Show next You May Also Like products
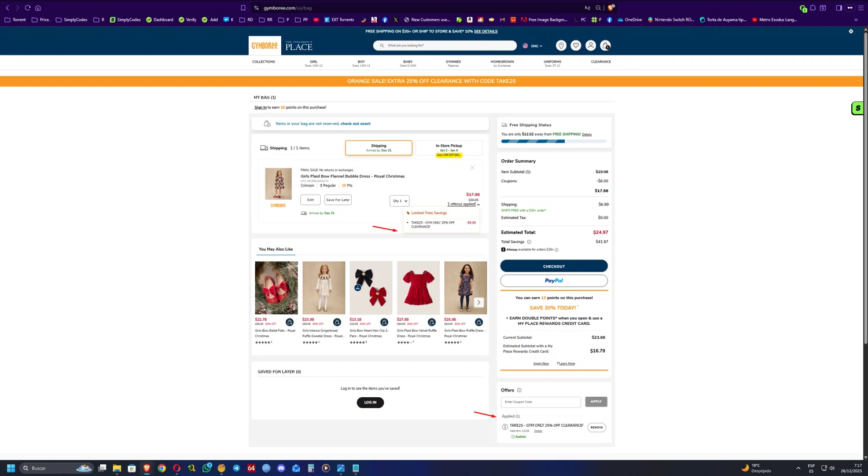 click(479, 302)
